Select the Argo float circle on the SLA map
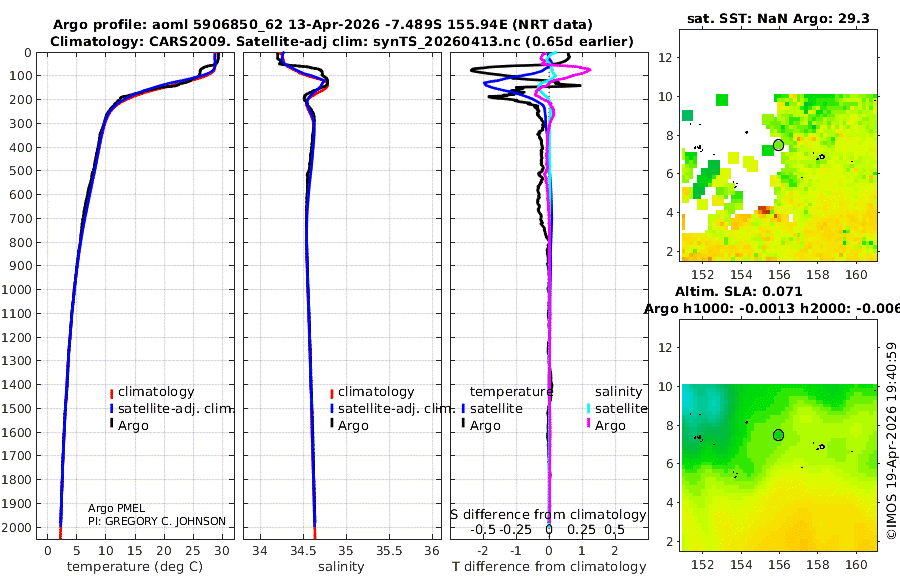Image resolution: width=900 pixels, height=580 pixels. [778, 435]
